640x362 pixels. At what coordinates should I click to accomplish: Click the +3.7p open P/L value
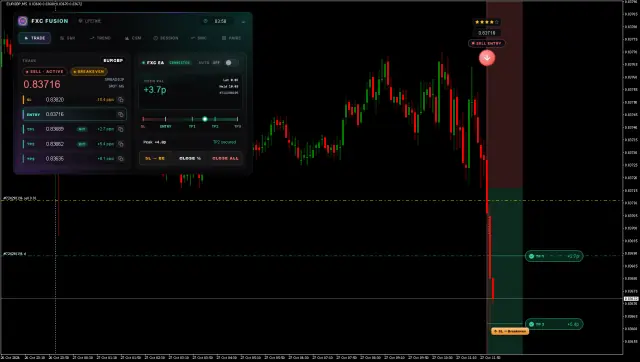tap(155, 90)
